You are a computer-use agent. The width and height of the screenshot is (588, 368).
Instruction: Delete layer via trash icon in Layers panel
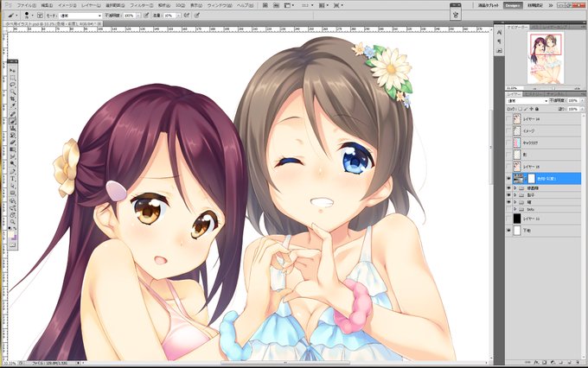point(578,362)
